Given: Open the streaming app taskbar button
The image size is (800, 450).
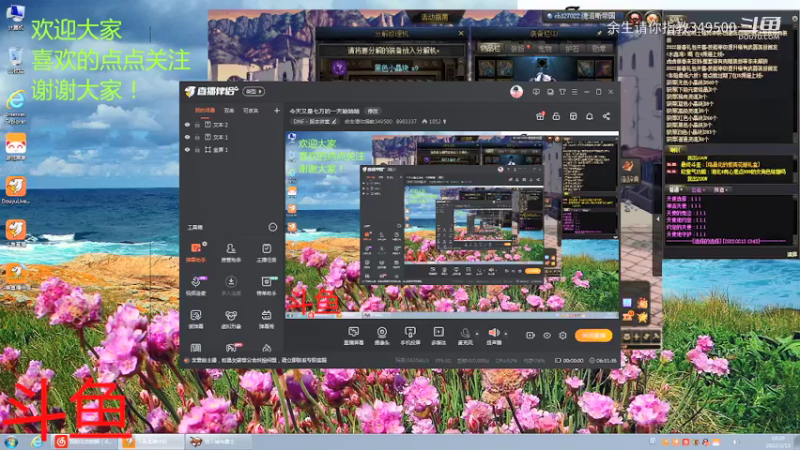Looking at the screenshot, I should (x=152, y=441).
